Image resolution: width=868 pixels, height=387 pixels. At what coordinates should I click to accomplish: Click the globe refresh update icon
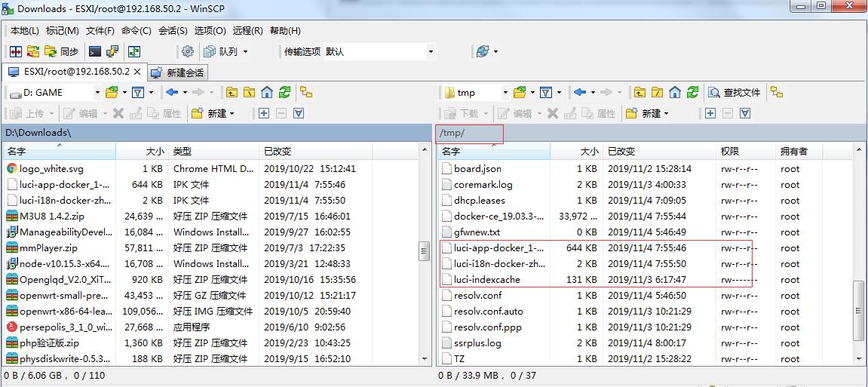pyautogui.click(x=483, y=51)
